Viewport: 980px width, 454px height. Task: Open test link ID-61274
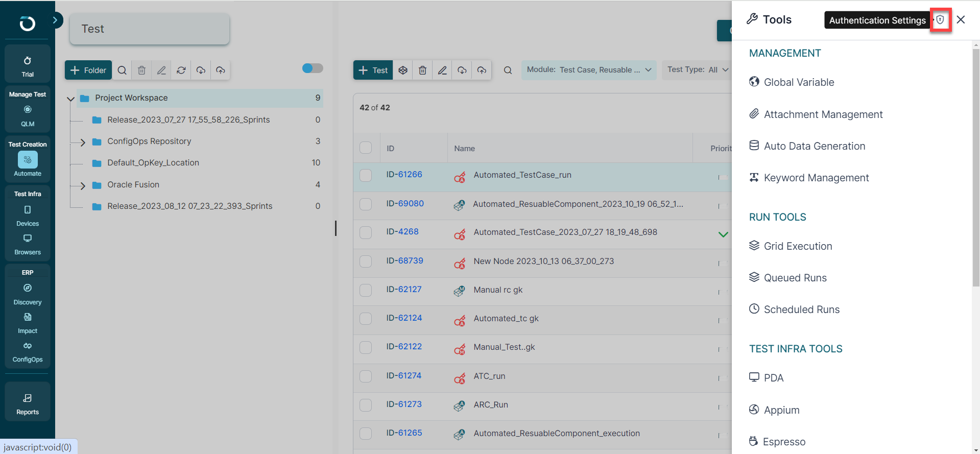click(x=403, y=375)
